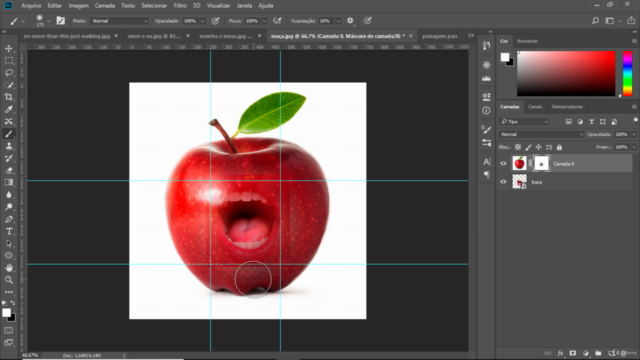The width and height of the screenshot is (640, 360).
Task: Click the fx layer styles icon
Action: (x=560, y=353)
